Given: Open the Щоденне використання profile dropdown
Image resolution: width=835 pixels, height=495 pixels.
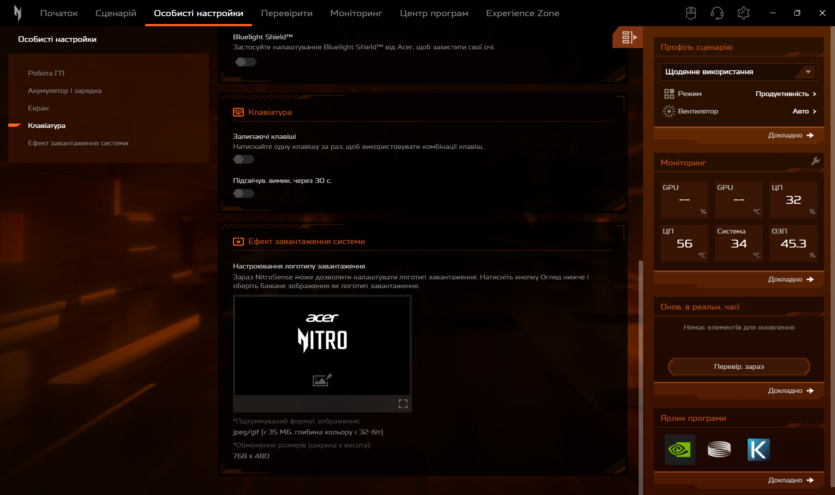Looking at the screenshot, I should point(738,72).
